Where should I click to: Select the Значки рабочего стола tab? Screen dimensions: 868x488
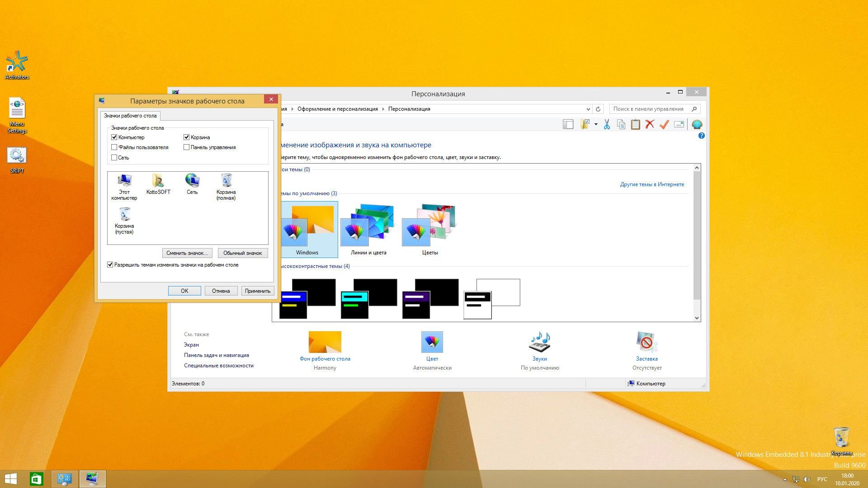coord(130,116)
